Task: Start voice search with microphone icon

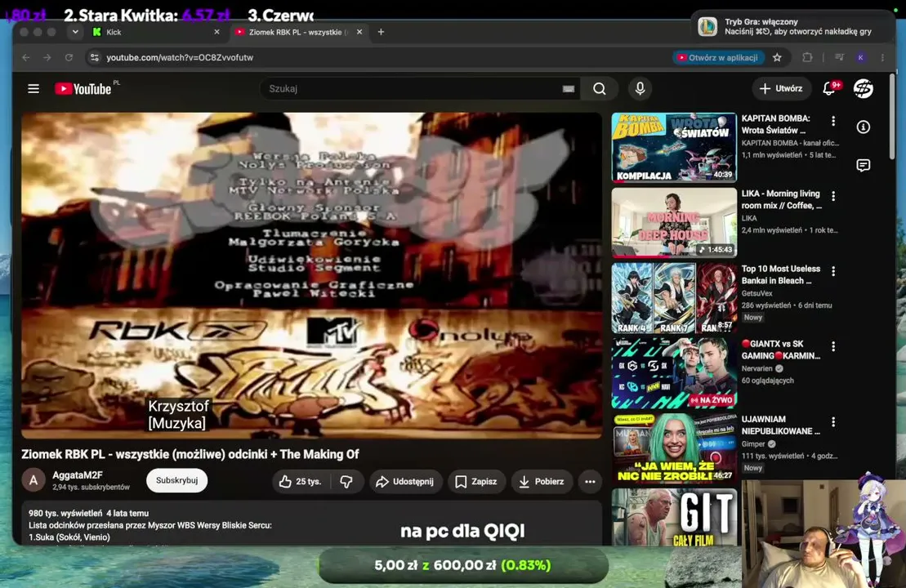Action: [x=640, y=88]
